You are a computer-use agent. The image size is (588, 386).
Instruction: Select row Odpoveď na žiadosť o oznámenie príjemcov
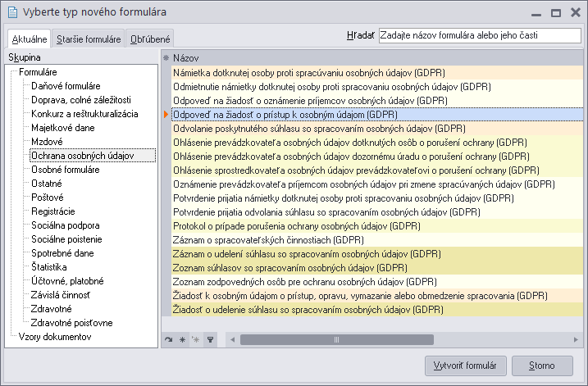(x=377, y=101)
